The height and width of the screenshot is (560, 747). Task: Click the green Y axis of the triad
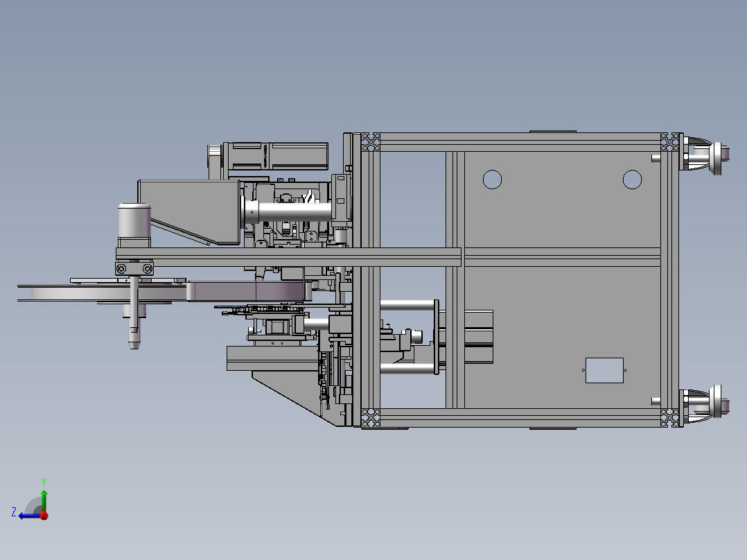44,501
